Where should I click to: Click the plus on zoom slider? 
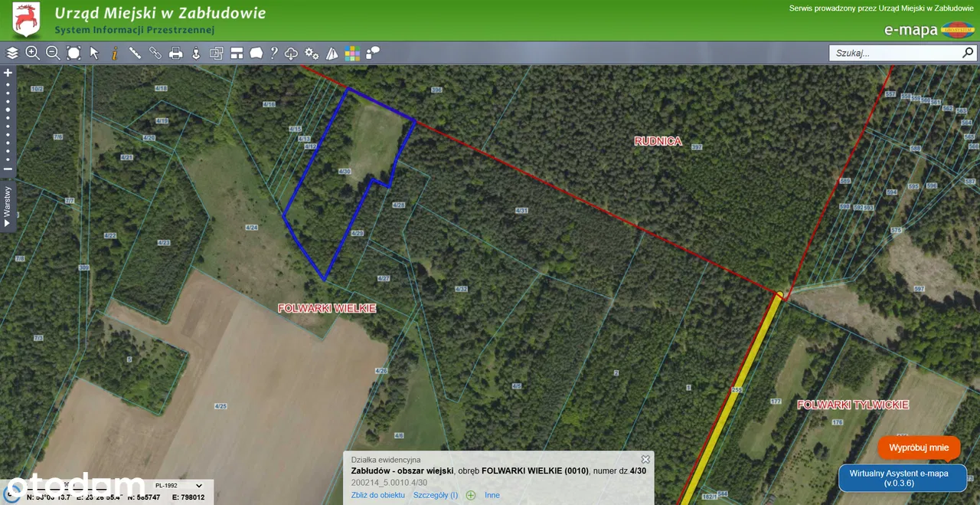pos(8,74)
